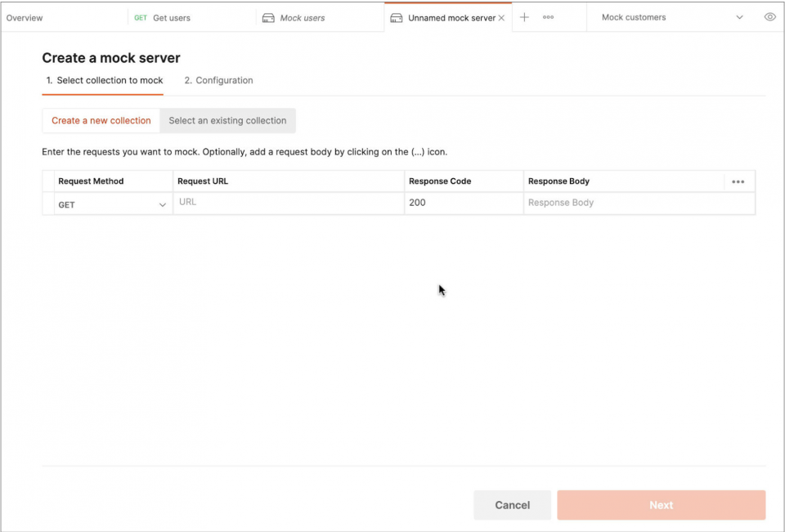Click the mock server icon on Mock users tab
This screenshot has width=785, height=532.
[269, 16]
